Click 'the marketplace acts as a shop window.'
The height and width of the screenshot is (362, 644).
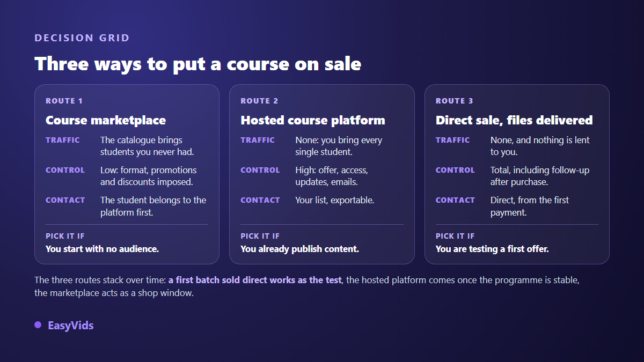pyautogui.click(x=114, y=293)
